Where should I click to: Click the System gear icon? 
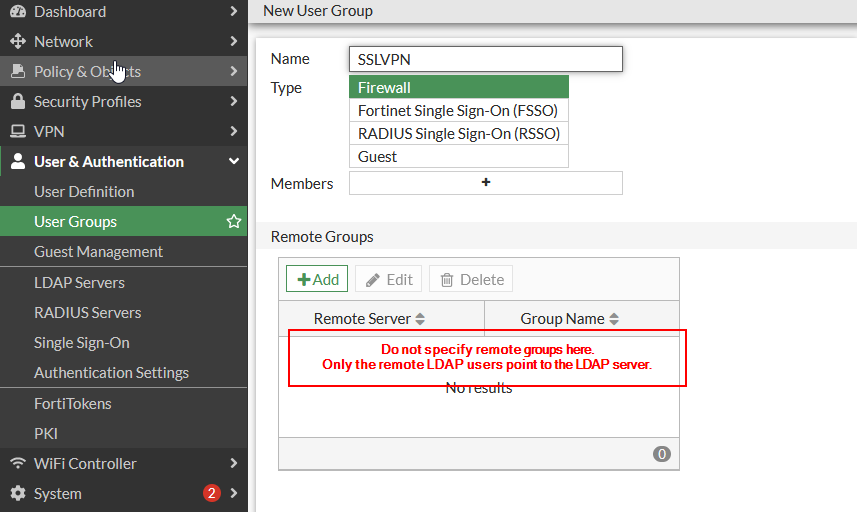pos(17,494)
